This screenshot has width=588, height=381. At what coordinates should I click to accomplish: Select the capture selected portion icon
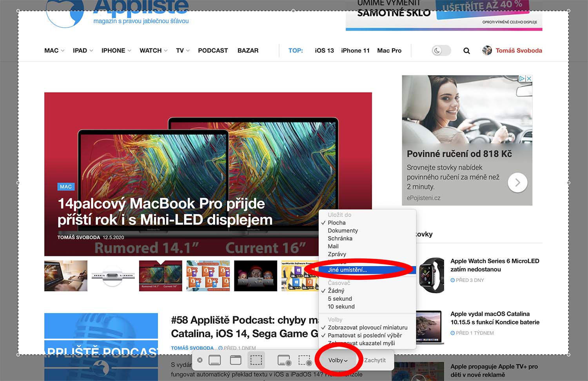pos(256,360)
